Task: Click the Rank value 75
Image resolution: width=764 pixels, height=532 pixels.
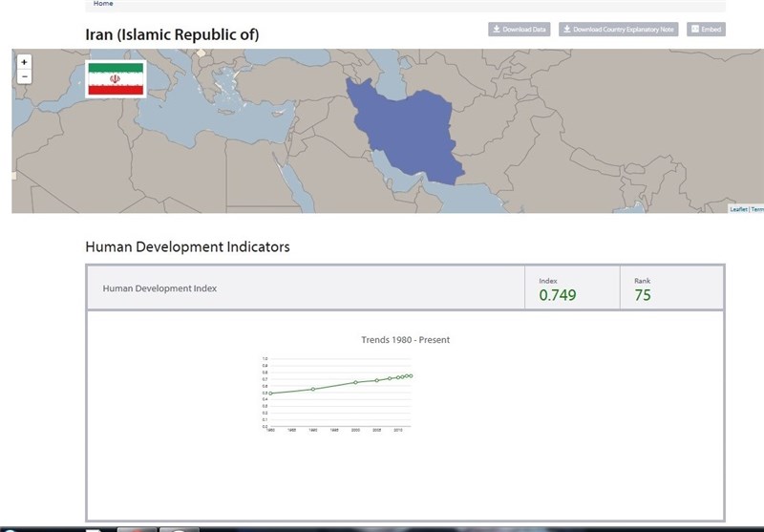Action: (643, 295)
